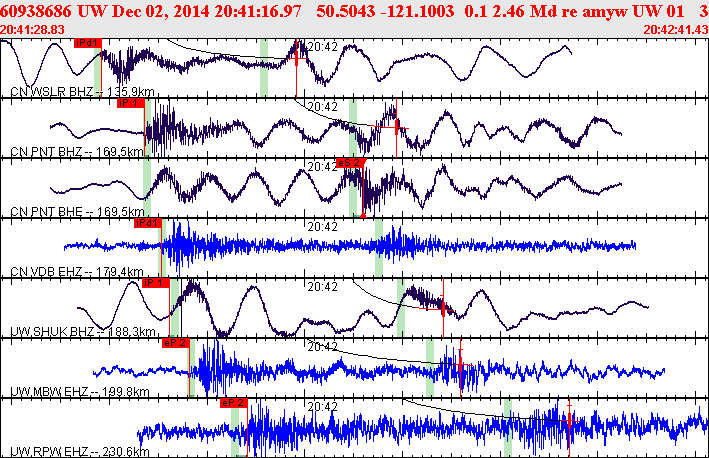Click the CN PNT BHZ station label
The image size is (709, 458).
click(77, 151)
